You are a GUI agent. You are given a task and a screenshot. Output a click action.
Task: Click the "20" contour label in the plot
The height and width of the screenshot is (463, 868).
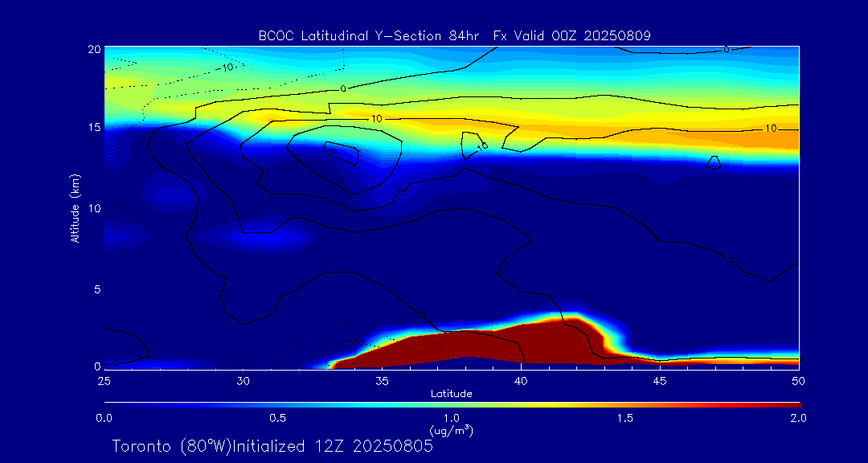click(x=333, y=154)
